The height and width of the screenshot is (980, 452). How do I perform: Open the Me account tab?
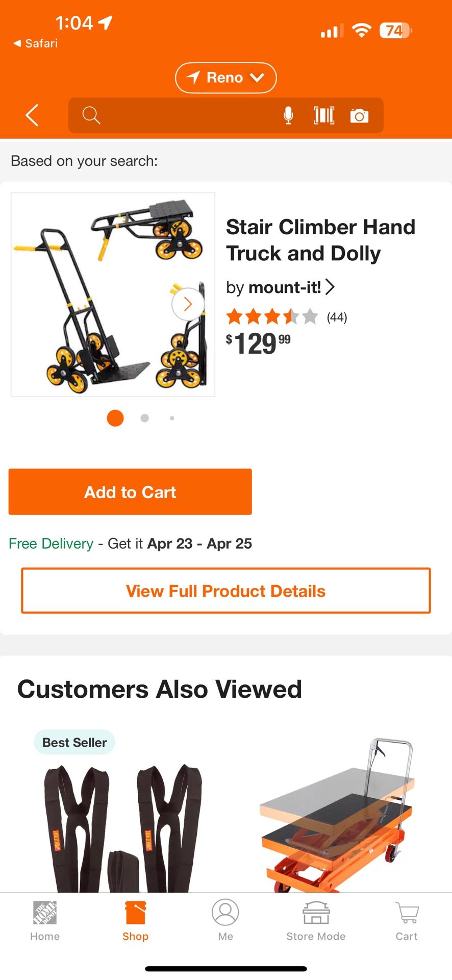(x=225, y=921)
